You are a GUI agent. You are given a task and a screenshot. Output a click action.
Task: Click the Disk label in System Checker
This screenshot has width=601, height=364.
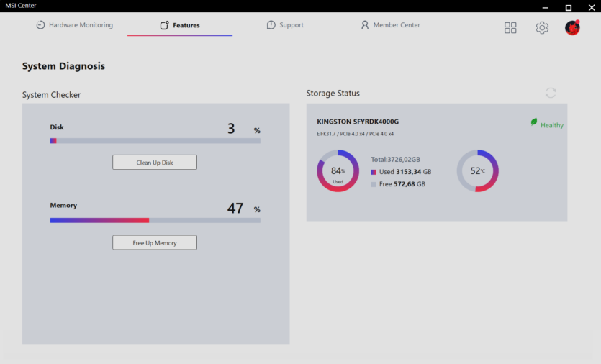[57, 127]
